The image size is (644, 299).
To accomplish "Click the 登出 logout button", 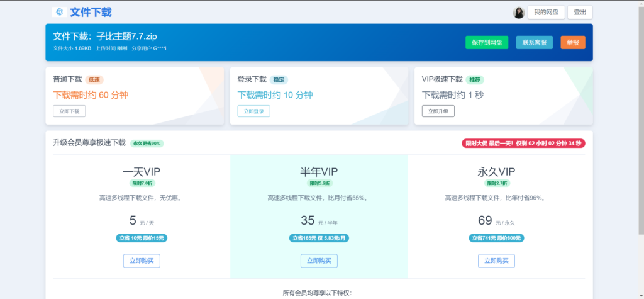I will click(x=579, y=13).
